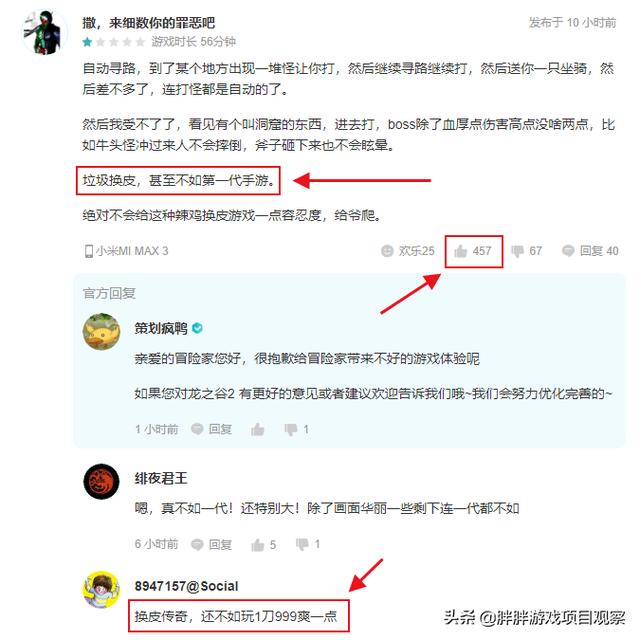
Task: Open 策划疯鸭's duck avatar
Action: 101,331
